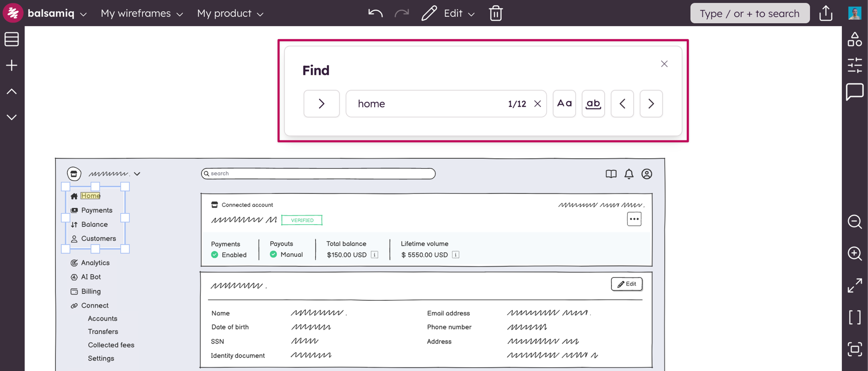Expand the replace field in Find
The width and height of the screenshot is (868, 371).
pos(321,103)
